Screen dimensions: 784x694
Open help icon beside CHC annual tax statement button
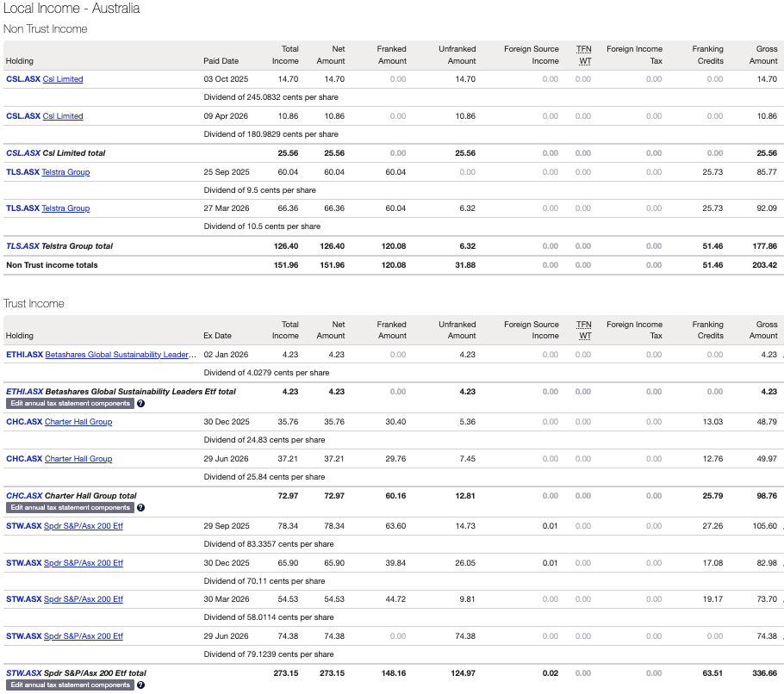(x=141, y=508)
